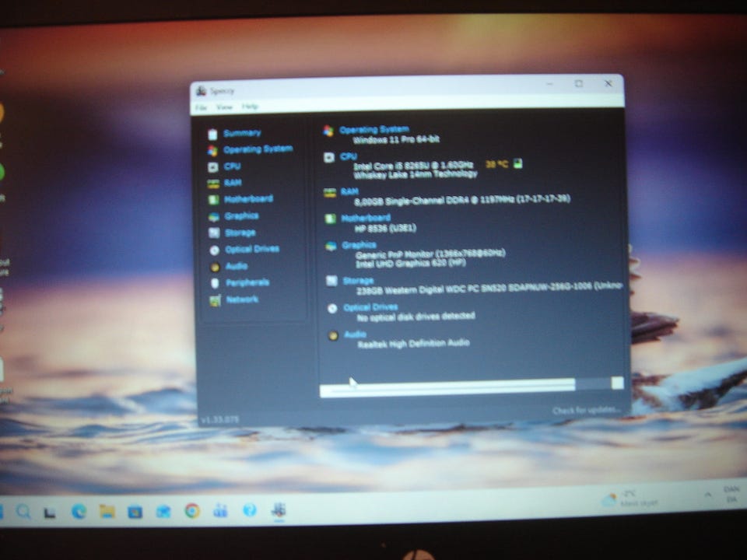This screenshot has width=747, height=560.
Task: Click the green temperature indicator icon beside 38 °C
Action: (518, 163)
